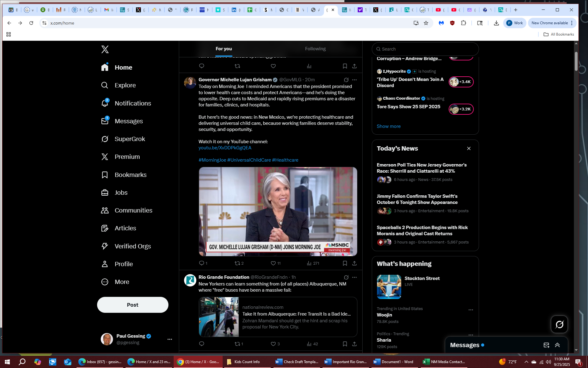Viewport: 588px width, 368px height.
Task: Bookmark the Governor Michelle Lujan Grisham post
Action: click(x=345, y=263)
